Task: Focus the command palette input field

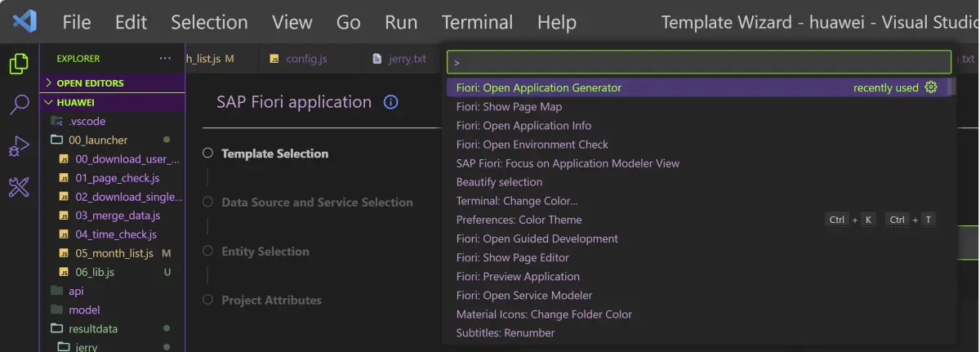Action: 699,62
